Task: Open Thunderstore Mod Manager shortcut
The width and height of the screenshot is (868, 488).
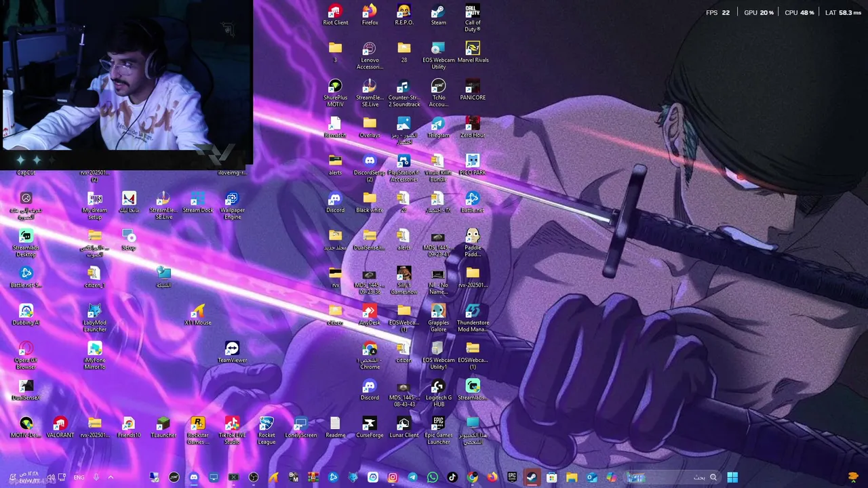Action: pos(473,318)
